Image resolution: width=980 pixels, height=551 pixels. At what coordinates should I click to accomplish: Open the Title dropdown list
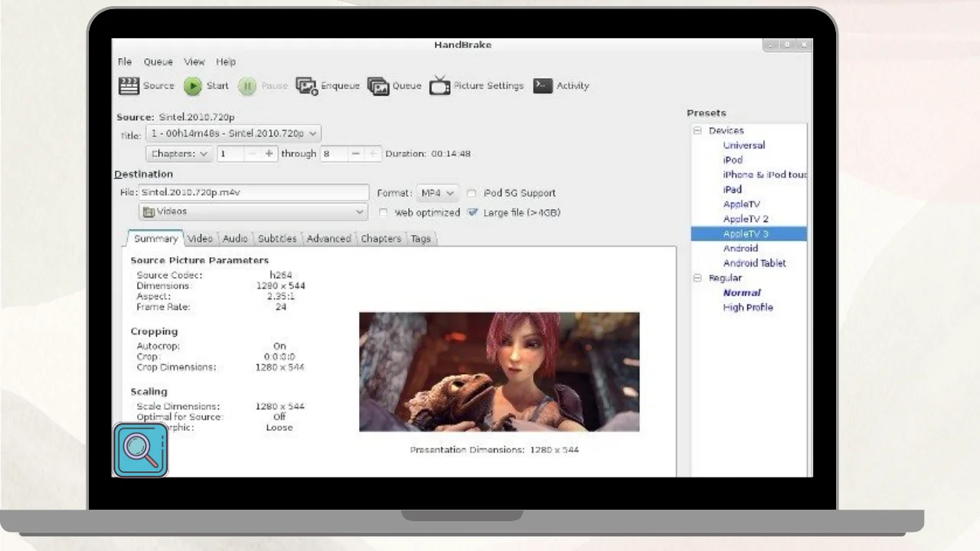[x=233, y=134]
